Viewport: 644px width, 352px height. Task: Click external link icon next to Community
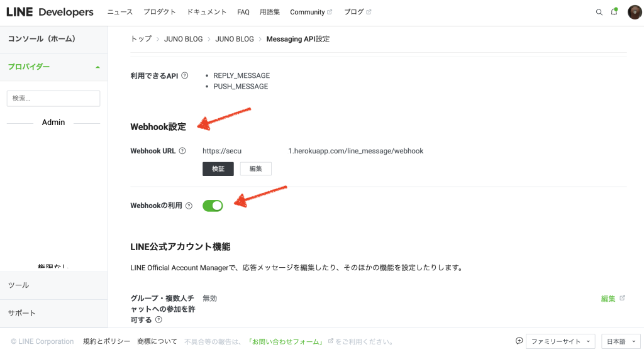click(x=330, y=12)
